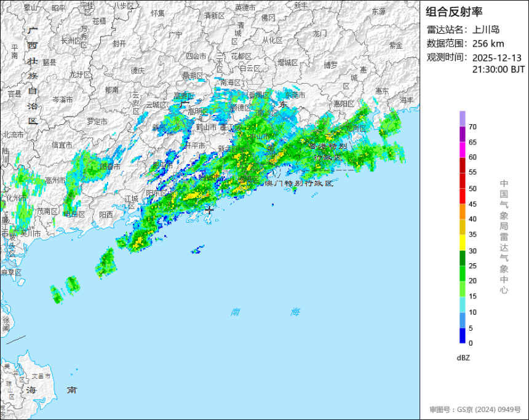Click the 博罗 county label
This screenshot has width=529, height=420.
pos(331,65)
